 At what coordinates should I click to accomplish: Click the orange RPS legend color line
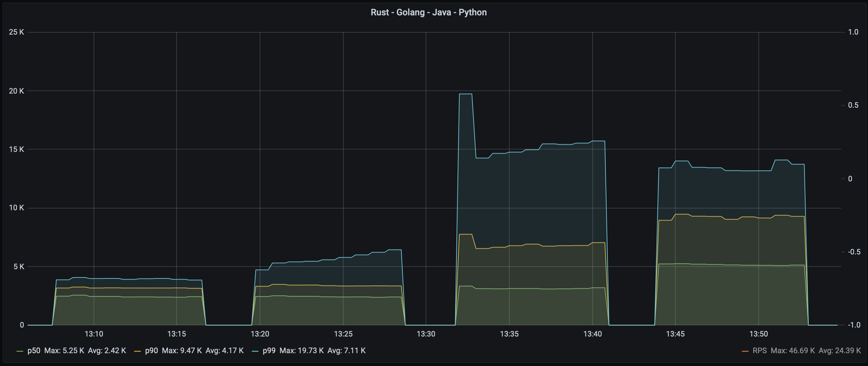pos(745,351)
